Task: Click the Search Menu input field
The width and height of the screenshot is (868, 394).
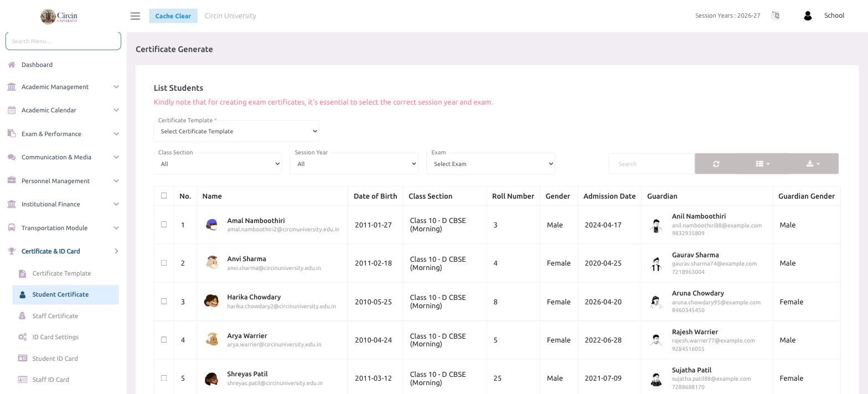Action: pos(63,41)
